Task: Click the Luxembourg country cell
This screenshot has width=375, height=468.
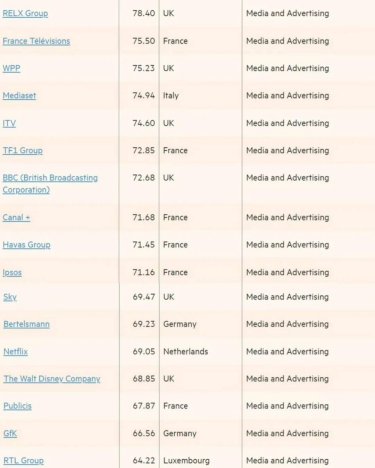Action: [186, 461]
